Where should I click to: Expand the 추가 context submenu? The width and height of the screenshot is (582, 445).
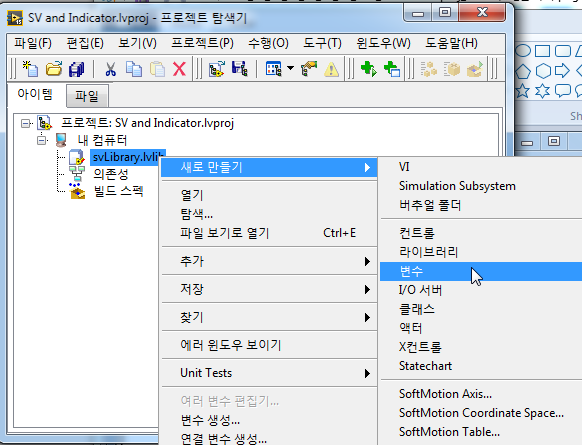(269, 261)
